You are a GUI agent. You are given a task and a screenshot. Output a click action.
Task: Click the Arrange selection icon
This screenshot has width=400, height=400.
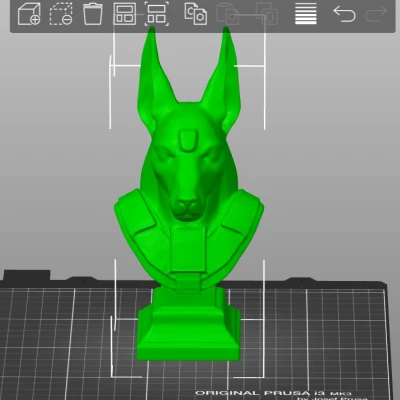click(156, 14)
